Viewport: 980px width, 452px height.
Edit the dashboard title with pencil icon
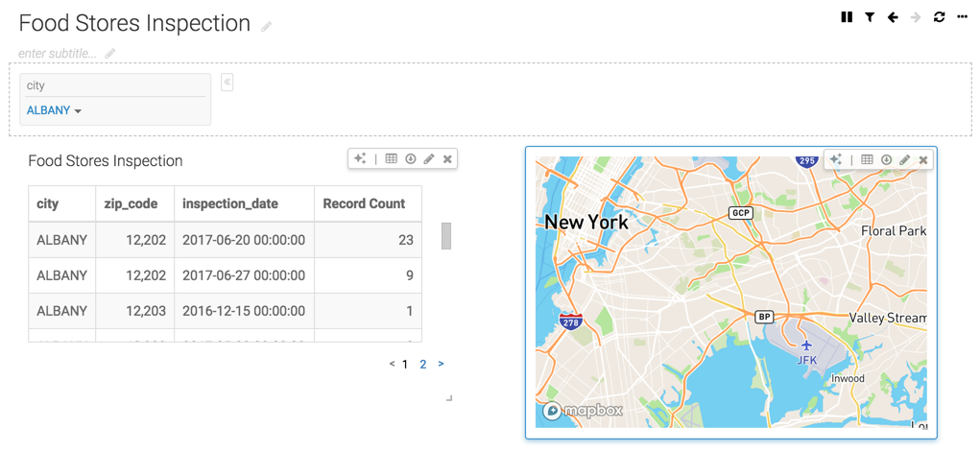(x=267, y=27)
